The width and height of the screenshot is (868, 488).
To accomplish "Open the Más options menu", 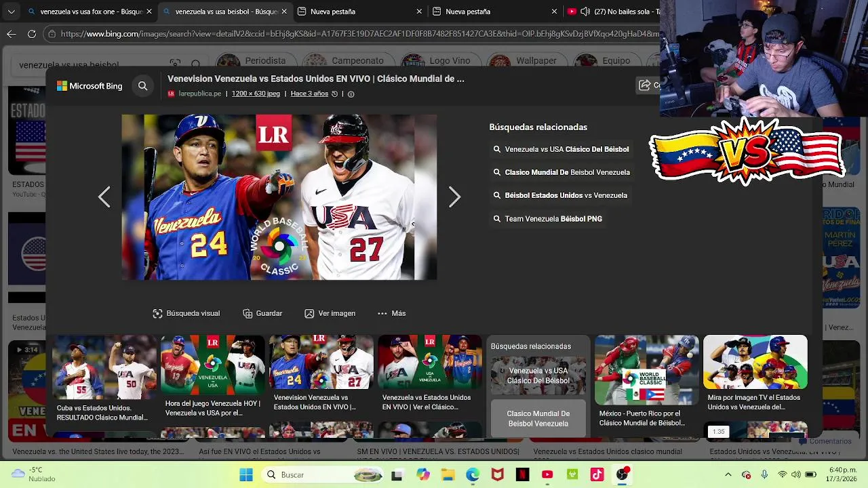I will 392,313.
